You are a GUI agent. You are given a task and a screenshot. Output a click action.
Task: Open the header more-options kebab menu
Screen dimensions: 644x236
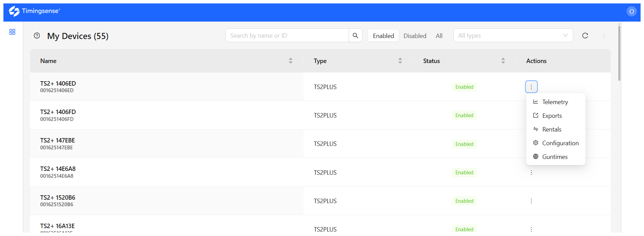(x=604, y=36)
